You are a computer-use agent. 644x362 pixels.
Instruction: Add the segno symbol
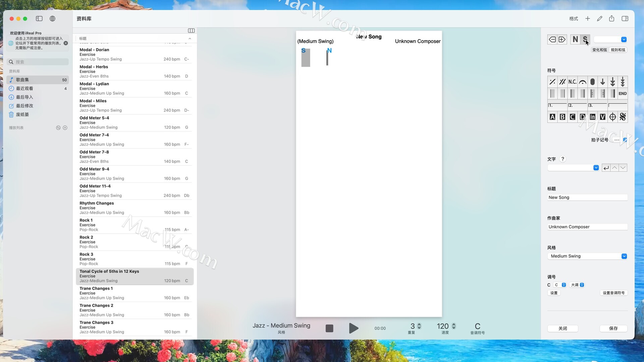623,117
